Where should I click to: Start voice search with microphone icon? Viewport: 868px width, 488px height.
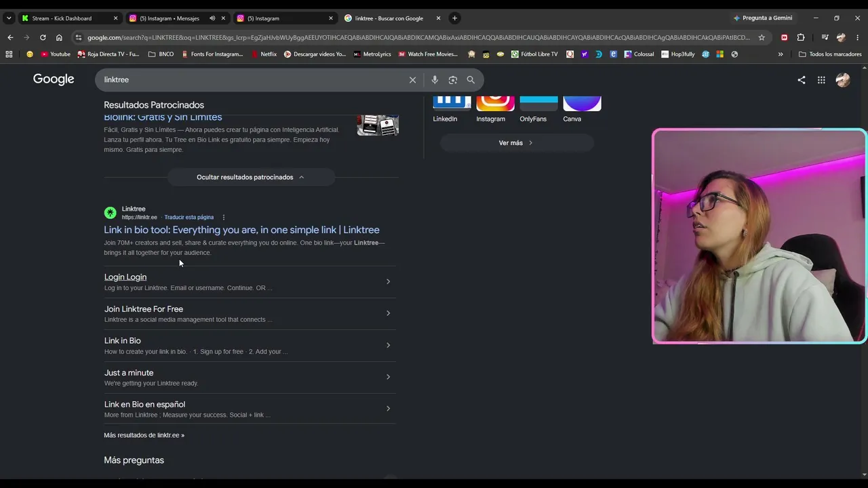click(x=435, y=80)
